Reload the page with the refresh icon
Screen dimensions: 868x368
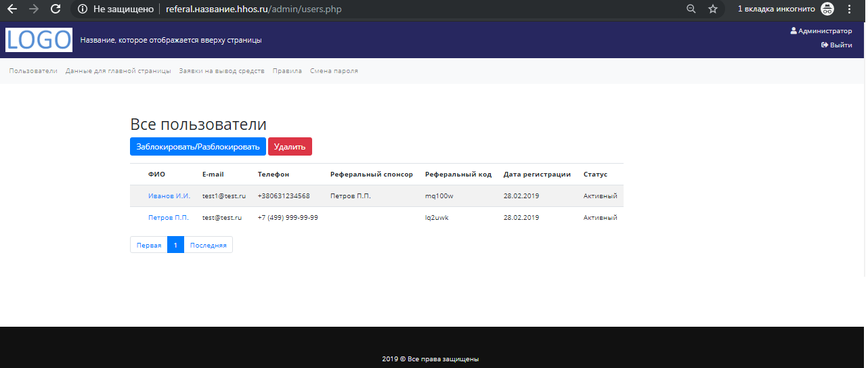pos(56,9)
